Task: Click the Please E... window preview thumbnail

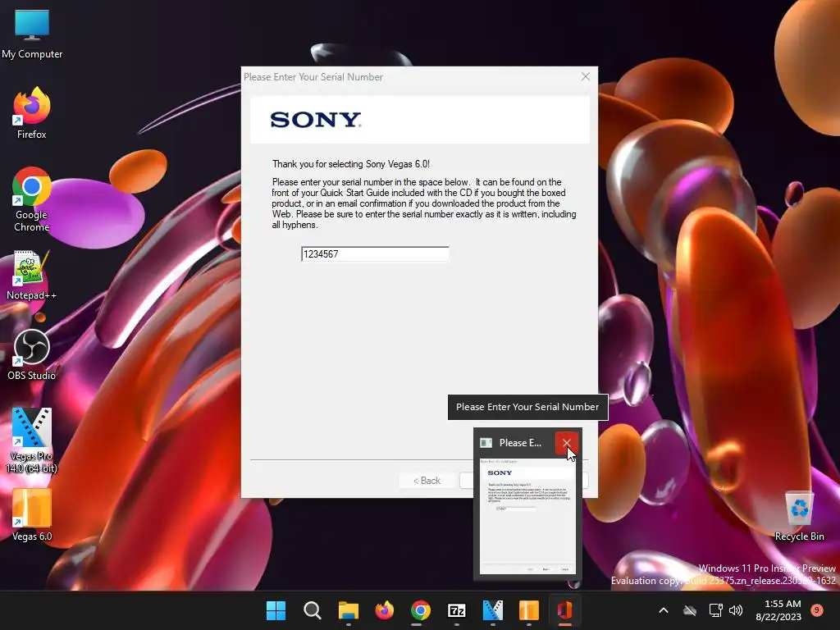Action: pyautogui.click(x=527, y=516)
